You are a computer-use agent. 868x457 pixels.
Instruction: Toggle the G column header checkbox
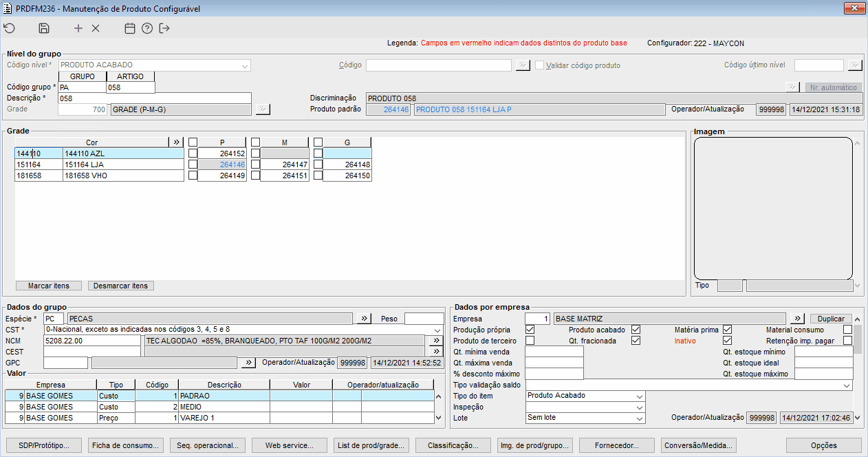(x=318, y=142)
